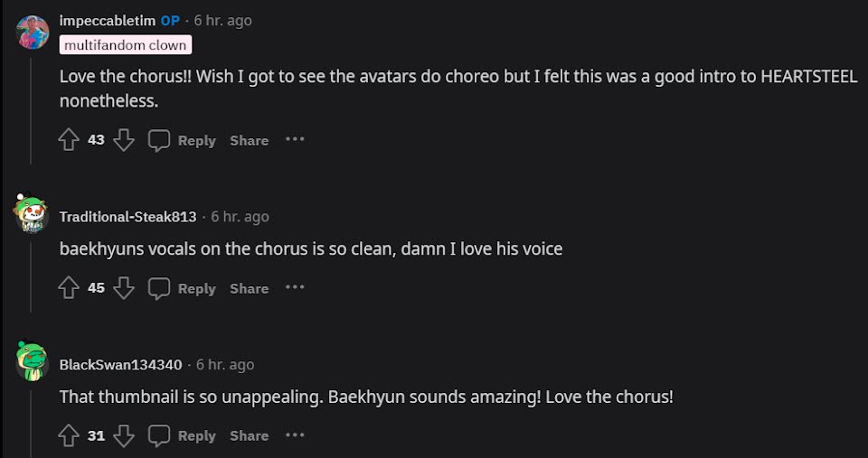Downvote impeccabletim's comment about HEARTSTEEL

(x=124, y=140)
